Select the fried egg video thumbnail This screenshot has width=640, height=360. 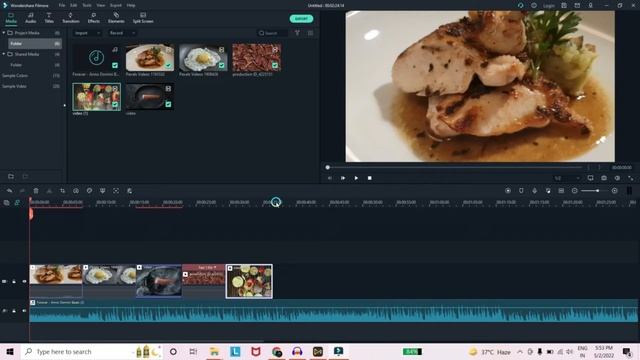click(203, 58)
